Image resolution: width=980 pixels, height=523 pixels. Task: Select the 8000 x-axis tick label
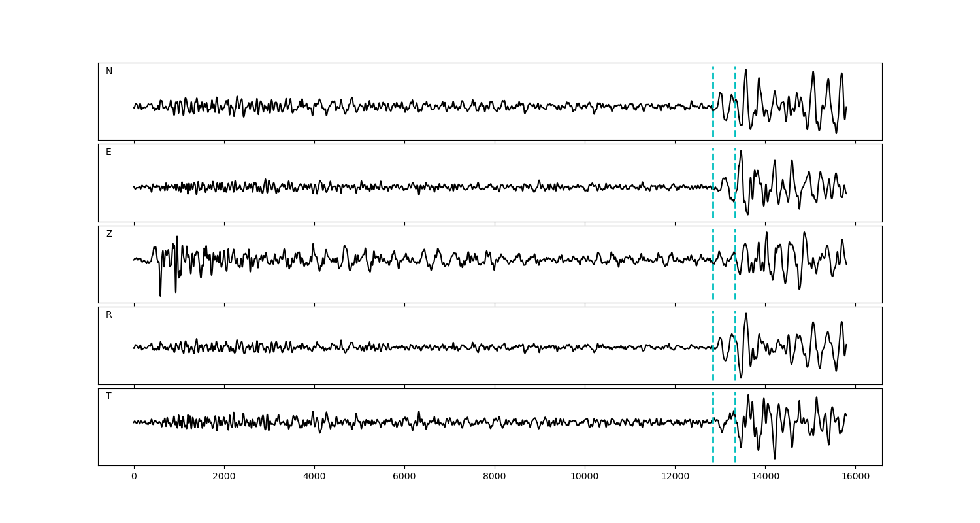[x=495, y=477]
